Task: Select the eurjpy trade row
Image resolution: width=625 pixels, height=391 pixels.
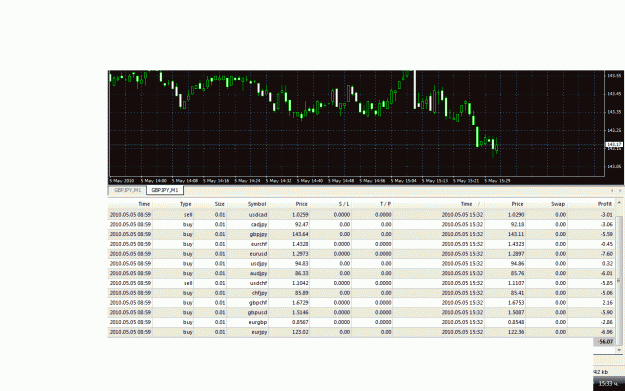Action: tap(361, 332)
